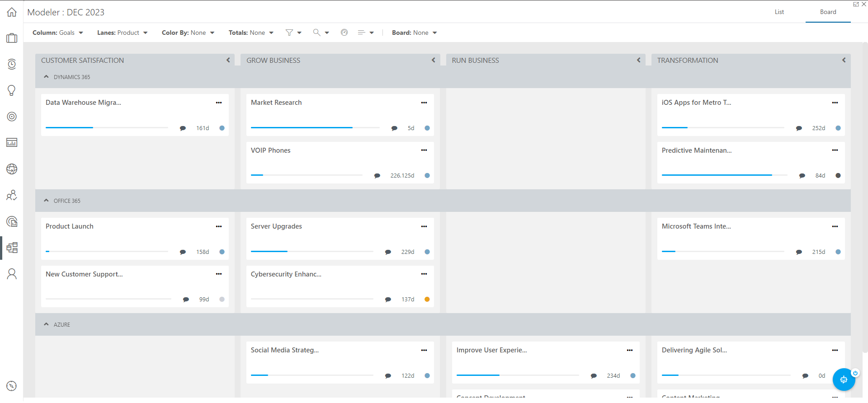Collapse the TRANSFORMATION column
The height and width of the screenshot is (403, 868).
pyautogui.click(x=844, y=60)
